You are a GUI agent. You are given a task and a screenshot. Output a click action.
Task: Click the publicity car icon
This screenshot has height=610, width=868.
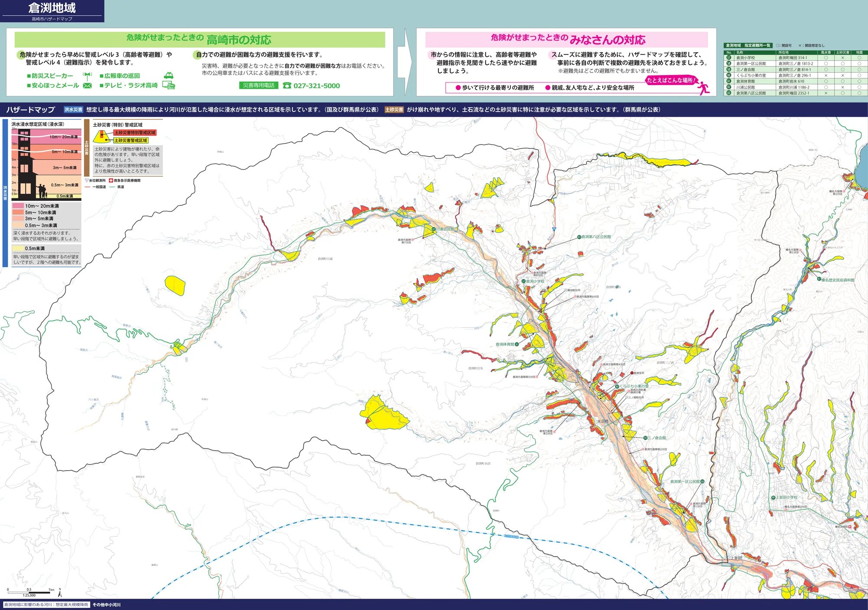tap(168, 76)
